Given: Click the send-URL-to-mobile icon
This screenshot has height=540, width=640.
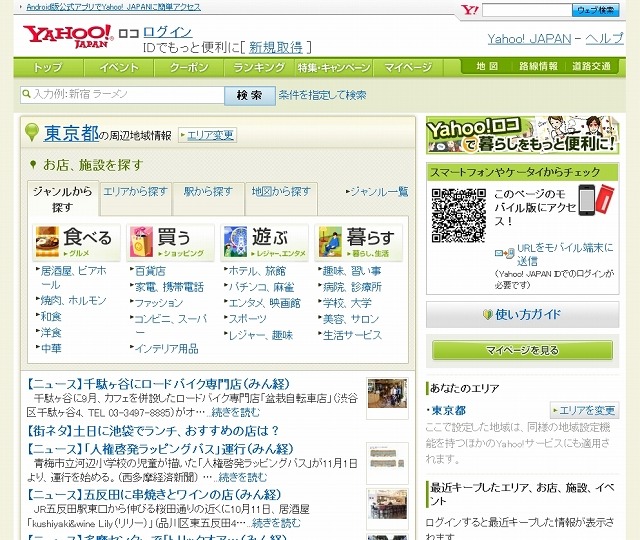Looking at the screenshot, I should click(x=504, y=253).
